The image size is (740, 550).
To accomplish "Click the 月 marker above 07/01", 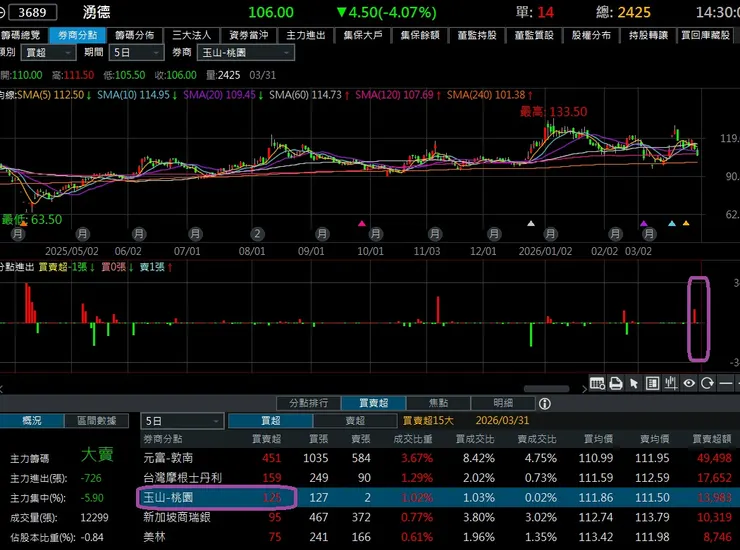I will 195,234.
